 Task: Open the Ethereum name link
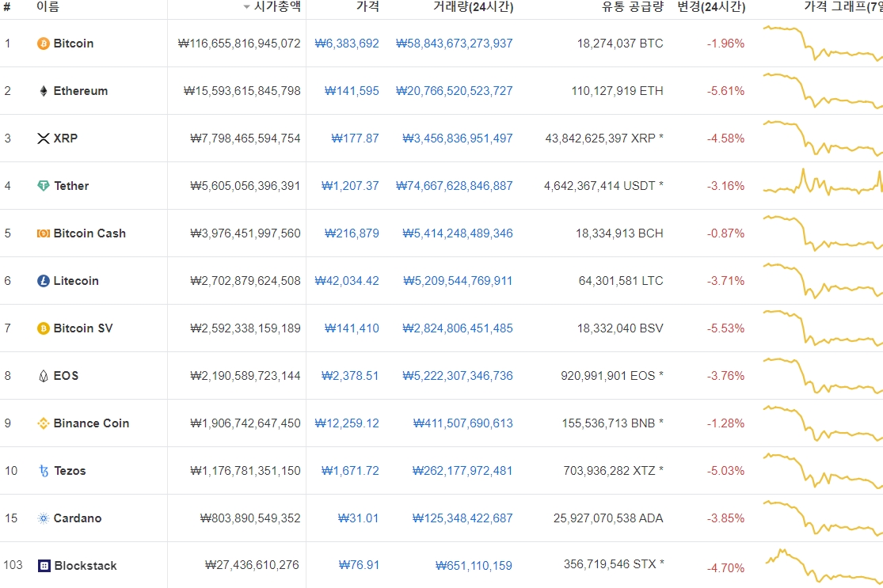point(81,91)
